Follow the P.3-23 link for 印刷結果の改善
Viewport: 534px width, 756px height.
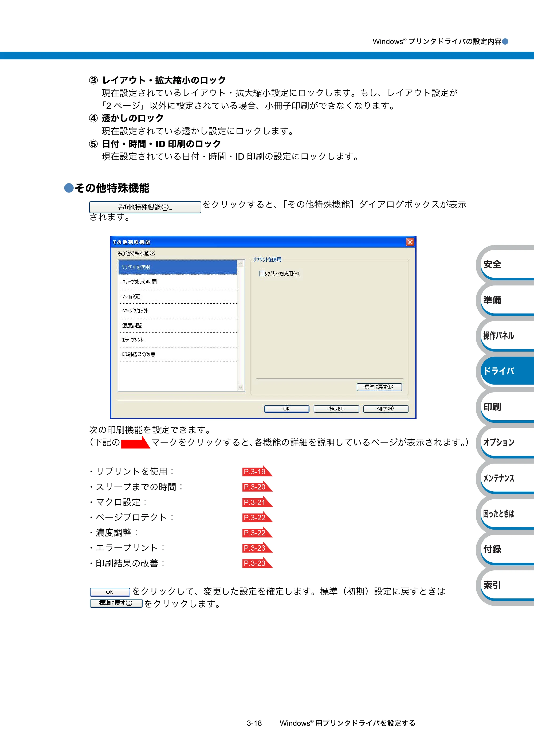pos(257,563)
